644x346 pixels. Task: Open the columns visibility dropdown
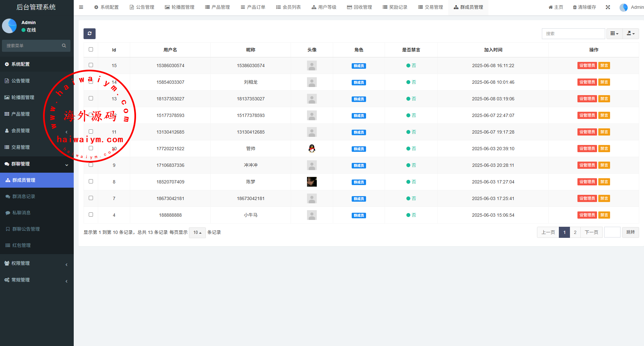click(614, 34)
